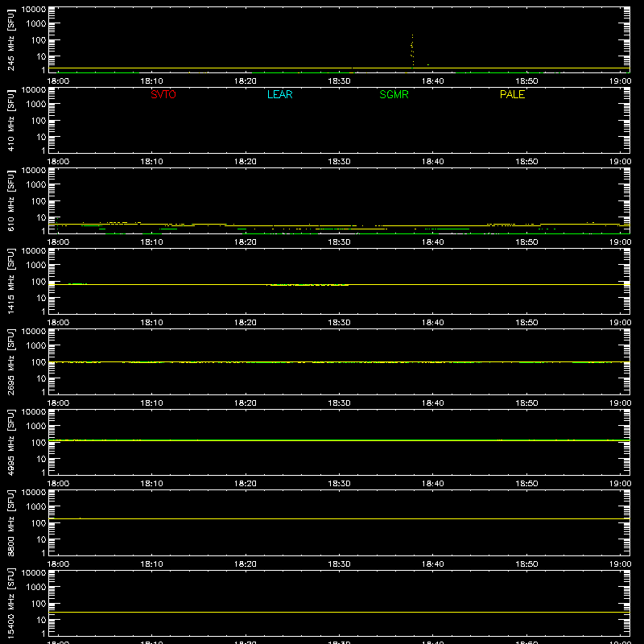
Task: Click the cyan LEAR station label
Action: pos(279,94)
